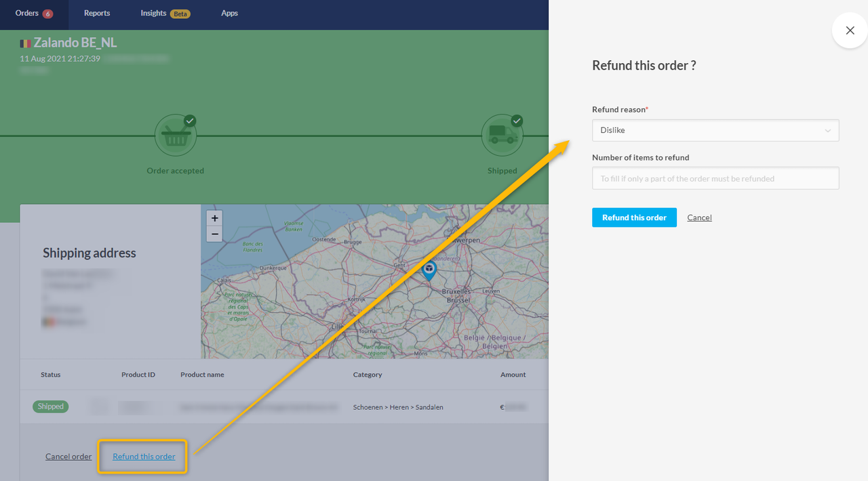868x481 pixels.
Task: Click the blue map location pin
Action: [429, 271]
